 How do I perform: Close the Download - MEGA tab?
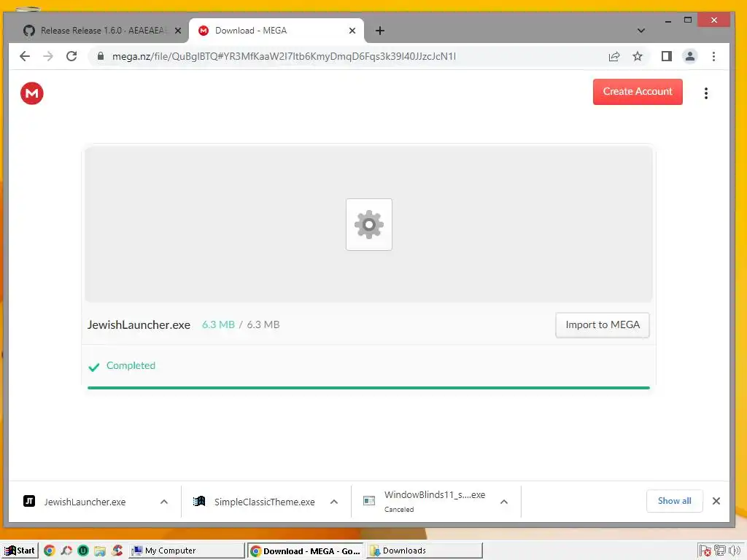pos(352,31)
